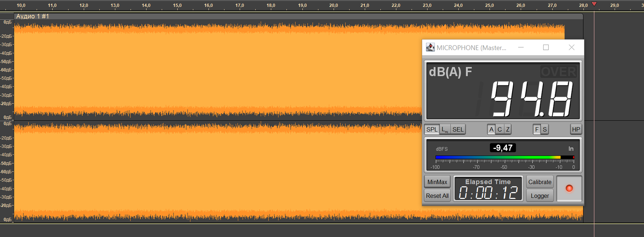Click the dBFS input level meter bar
The height and width of the screenshot is (237, 644).
point(504,157)
